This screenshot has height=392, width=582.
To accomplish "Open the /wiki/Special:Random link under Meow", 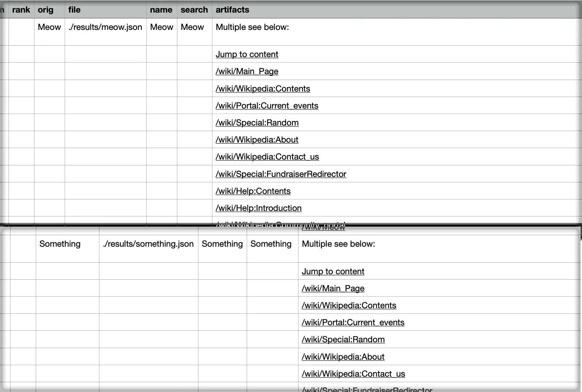I will (x=257, y=122).
